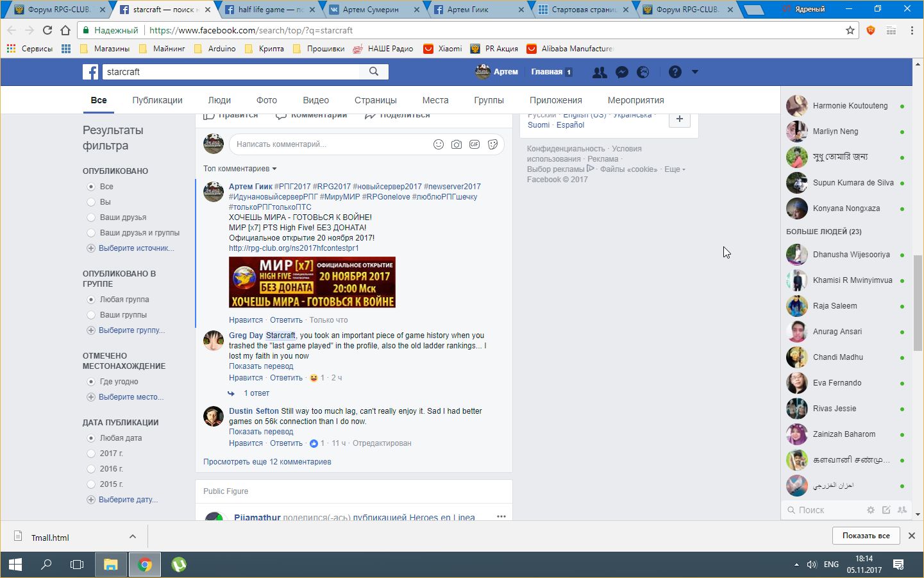
Task: Open three dots menu on Pijamathur post
Action: [x=501, y=516]
